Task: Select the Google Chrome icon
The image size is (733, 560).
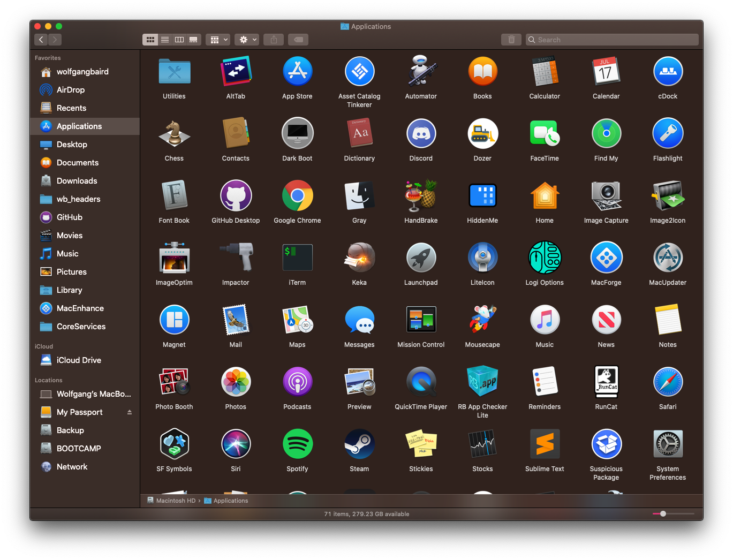Action: coord(297,196)
